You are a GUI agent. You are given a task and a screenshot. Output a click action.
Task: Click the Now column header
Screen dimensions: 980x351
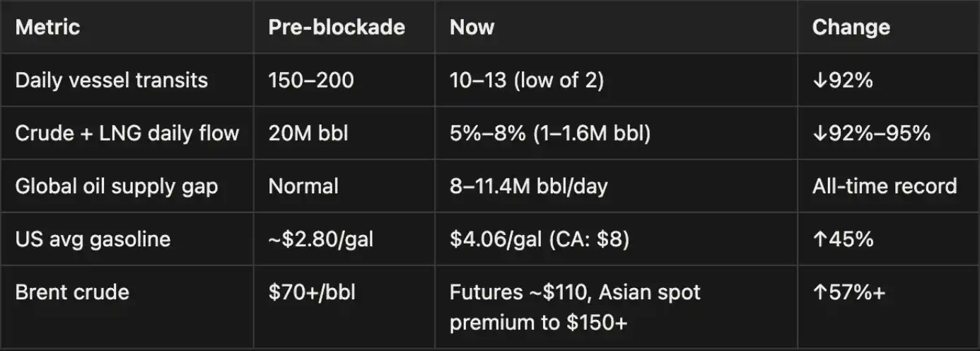point(472,27)
